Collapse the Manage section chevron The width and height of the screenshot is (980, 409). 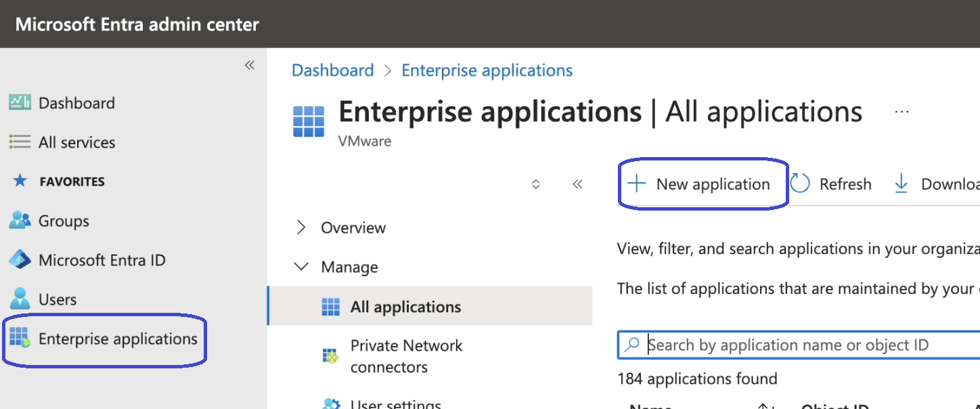302,267
